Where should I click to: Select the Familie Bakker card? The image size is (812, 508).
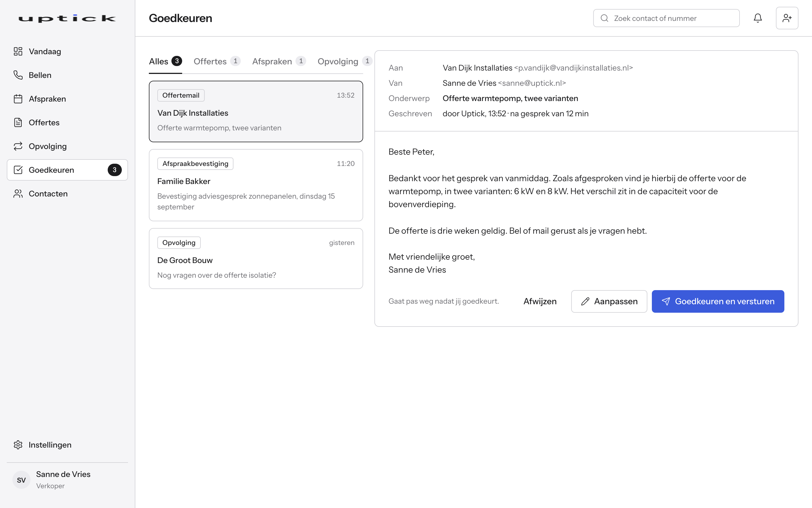click(x=256, y=185)
